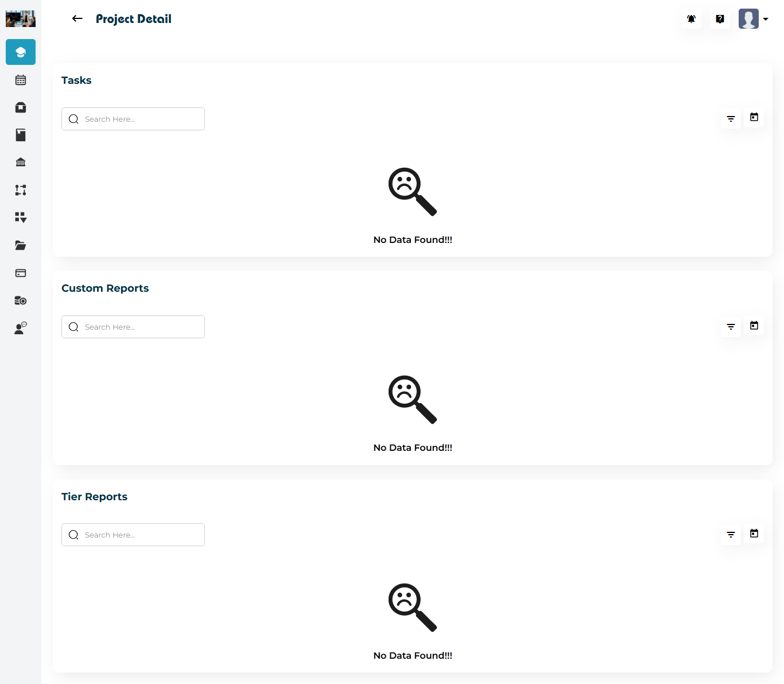This screenshot has height=684, width=784.
Task: Open the Tier Reports date picker
Action: tap(754, 534)
